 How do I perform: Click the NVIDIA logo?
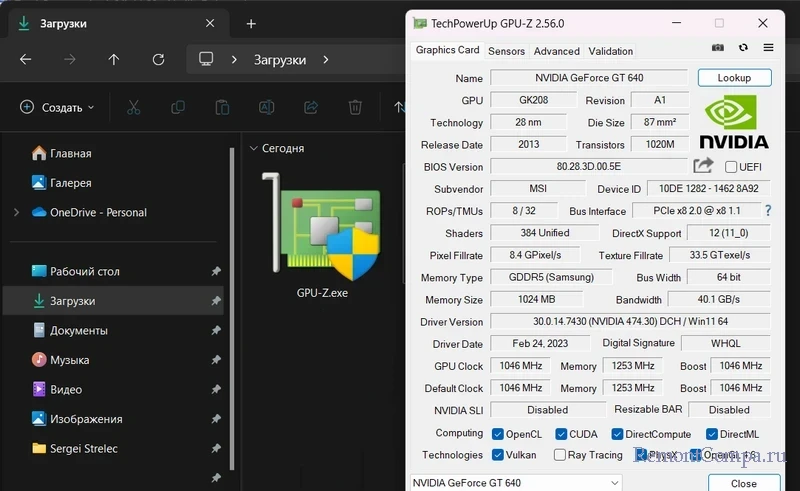click(734, 122)
